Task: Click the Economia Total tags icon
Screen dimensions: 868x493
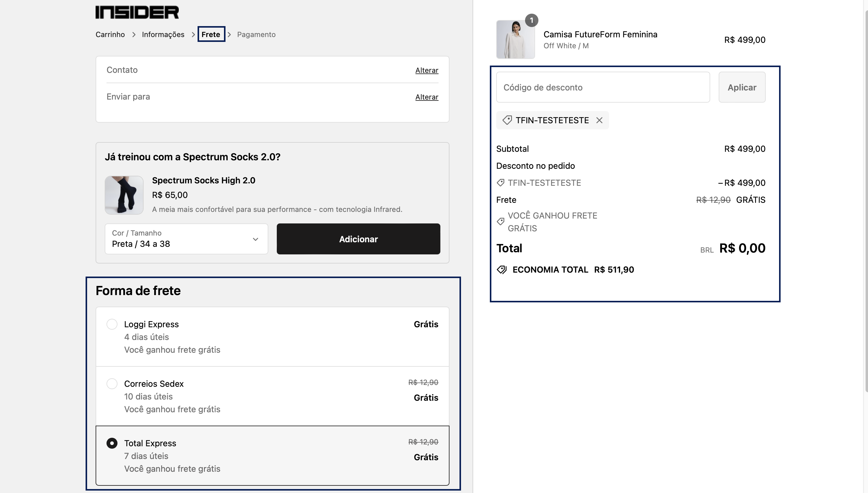Action: click(502, 270)
